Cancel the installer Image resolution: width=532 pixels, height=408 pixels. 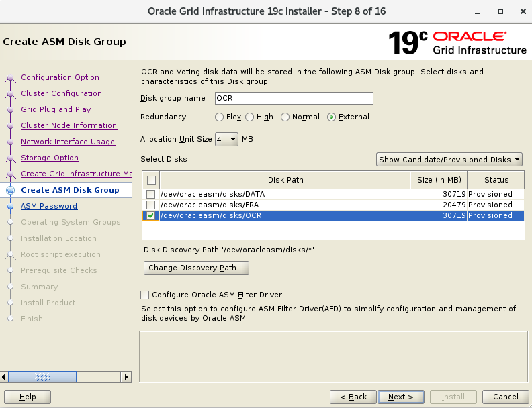click(506, 397)
